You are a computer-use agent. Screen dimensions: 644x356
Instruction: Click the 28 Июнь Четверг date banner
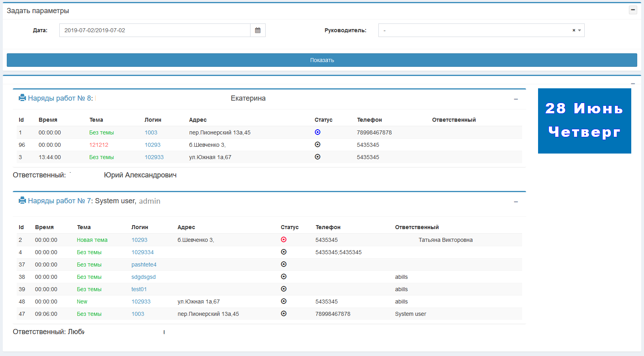click(x=584, y=121)
